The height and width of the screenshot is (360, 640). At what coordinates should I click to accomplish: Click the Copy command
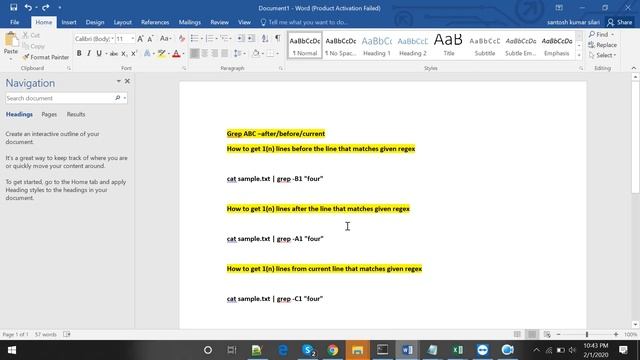[x=33, y=46]
